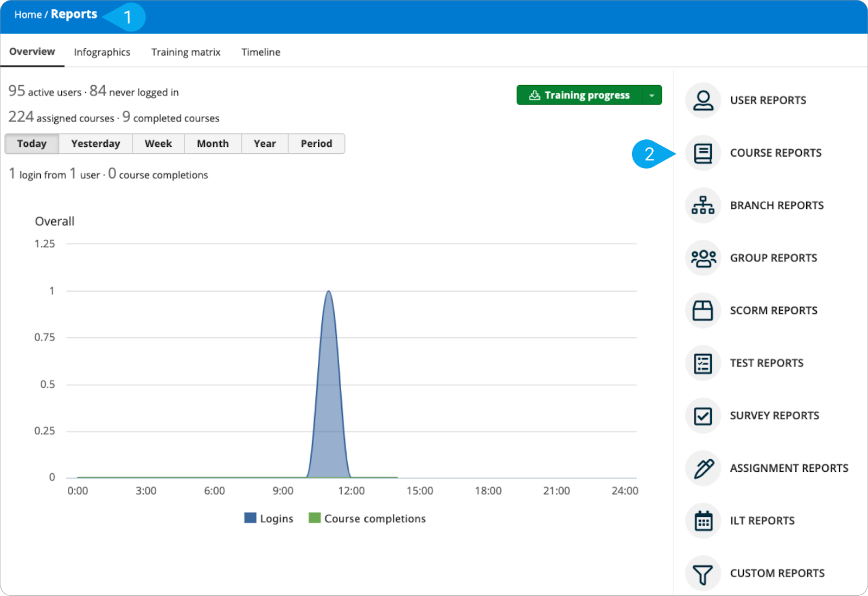Download the Training progress report
Screen dimensions: 868x596
click(579, 95)
